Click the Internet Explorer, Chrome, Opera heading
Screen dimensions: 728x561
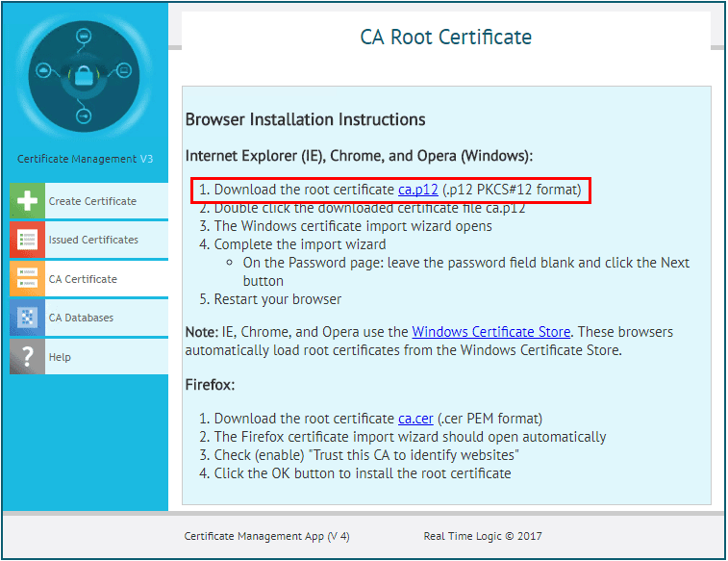[x=359, y=156]
